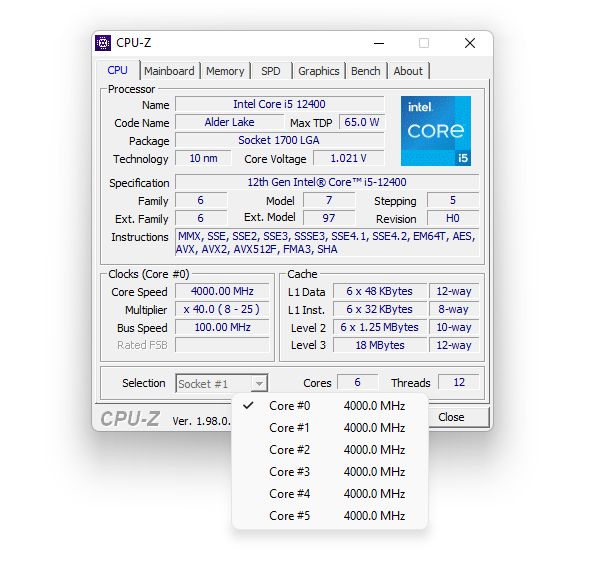Click the Level 2 10-way associativity value
The width and height of the screenshot is (600, 570).
454,327
